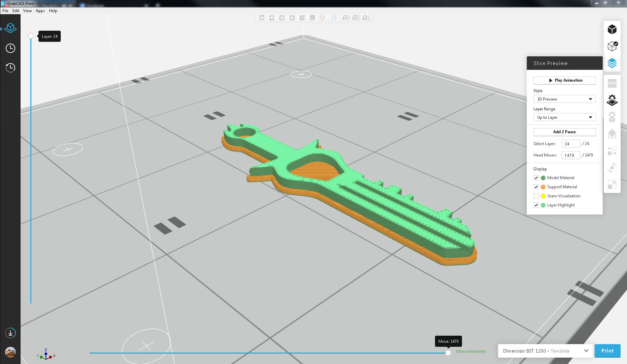Click the '/ 1479' total head moves text
The height and width of the screenshot is (364, 627).
click(x=588, y=155)
